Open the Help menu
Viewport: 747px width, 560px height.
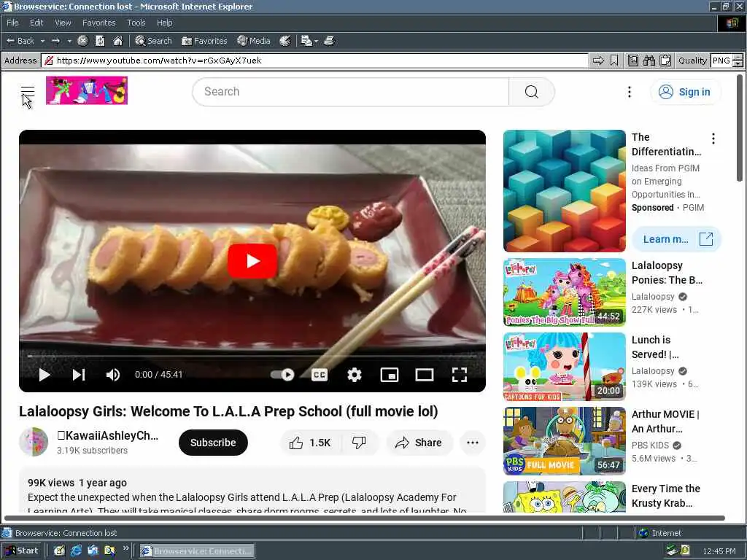(x=164, y=23)
